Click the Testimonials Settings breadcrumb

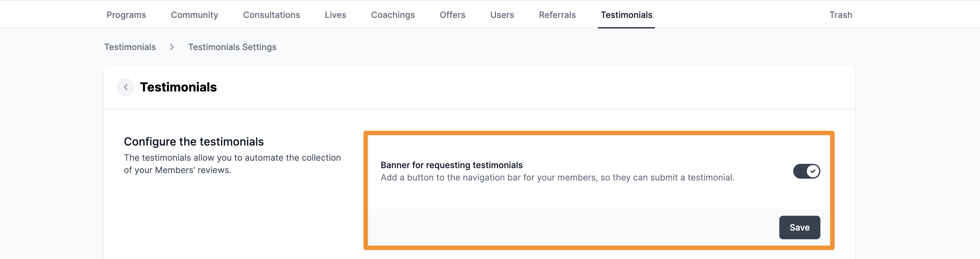(232, 47)
